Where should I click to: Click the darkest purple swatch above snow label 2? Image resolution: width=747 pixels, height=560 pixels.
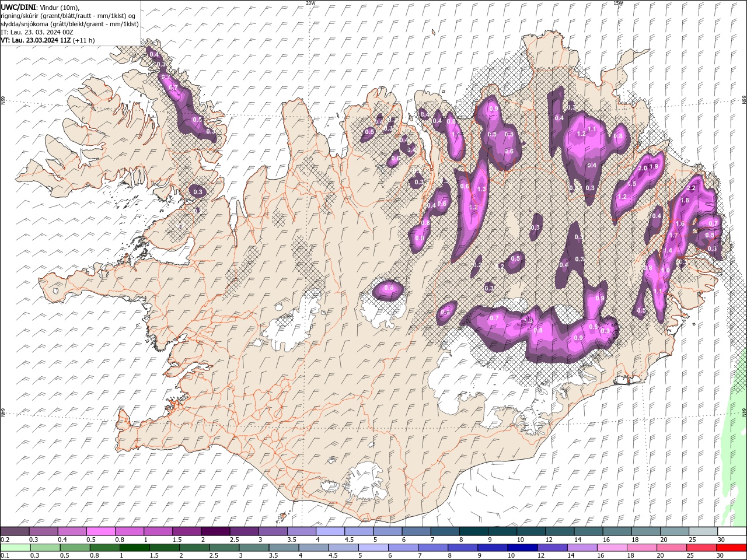pos(215,531)
